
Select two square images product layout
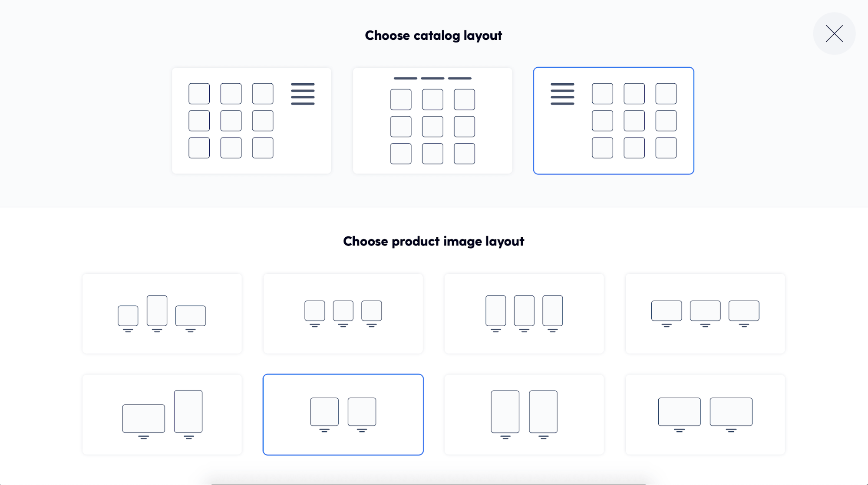[343, 415]
